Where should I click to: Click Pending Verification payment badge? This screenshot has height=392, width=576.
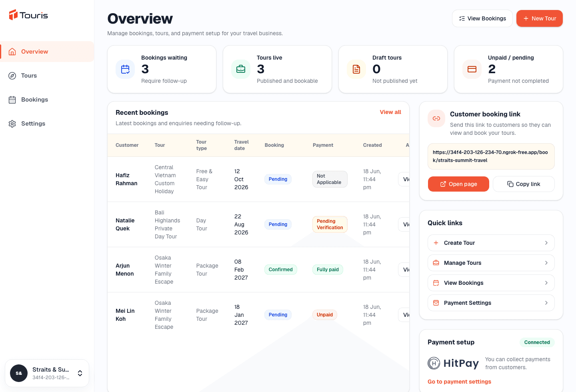tap(330, 224)
